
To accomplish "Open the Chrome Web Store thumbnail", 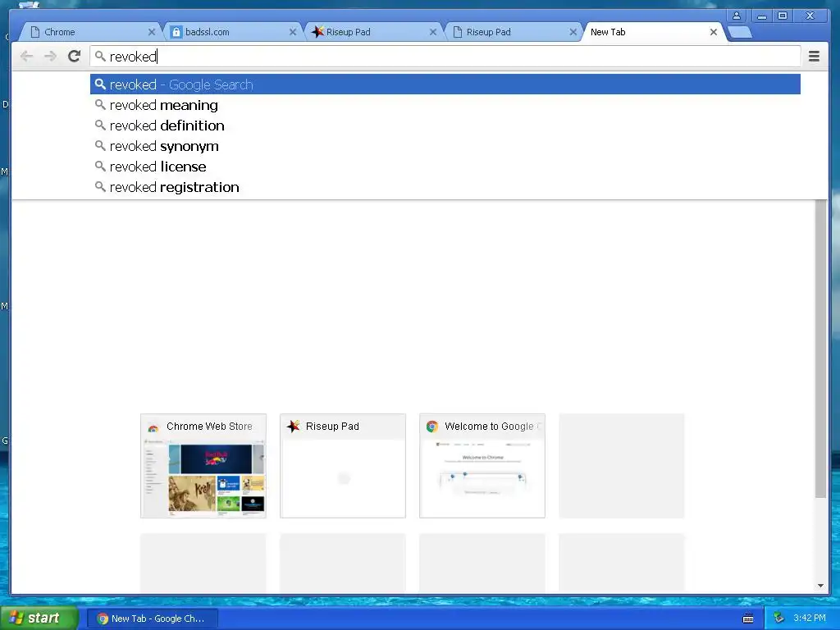I will (x=203, y=466).
